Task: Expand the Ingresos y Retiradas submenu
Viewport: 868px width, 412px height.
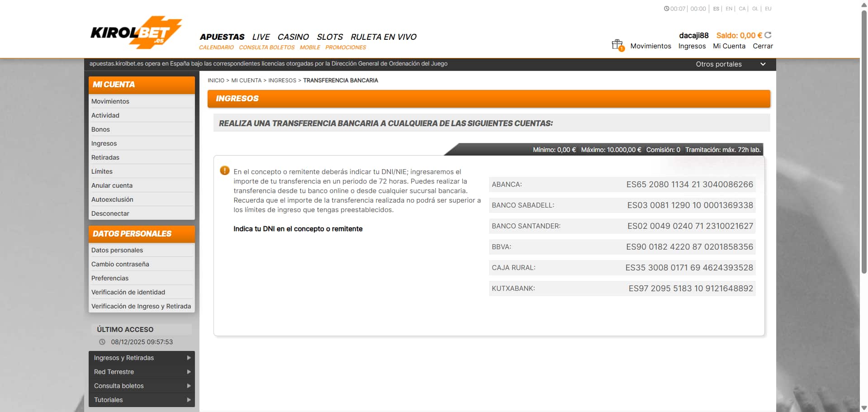Action: (189, 358)
